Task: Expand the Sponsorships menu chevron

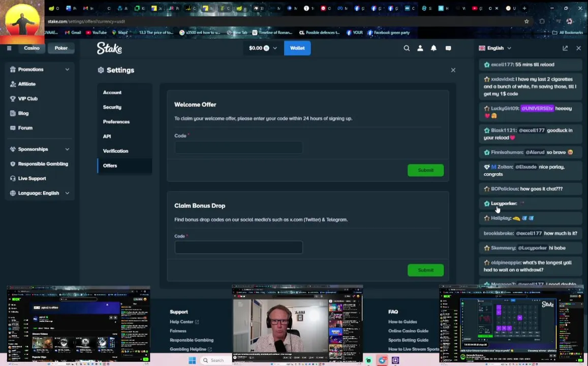Action: tap(67, 149)
